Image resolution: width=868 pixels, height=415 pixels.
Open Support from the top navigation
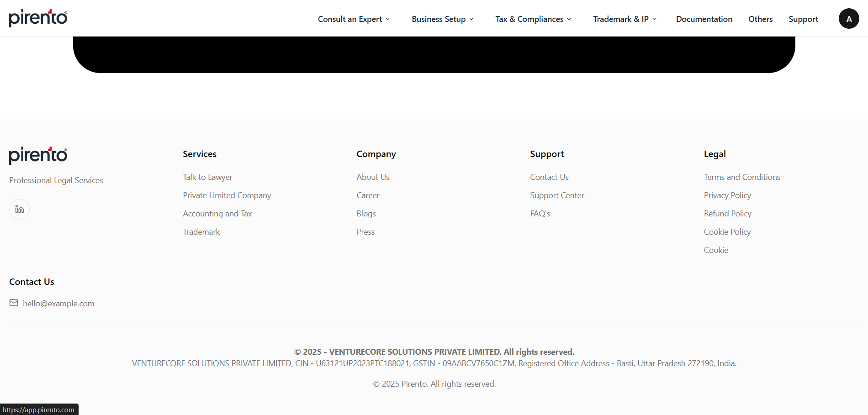803,19
